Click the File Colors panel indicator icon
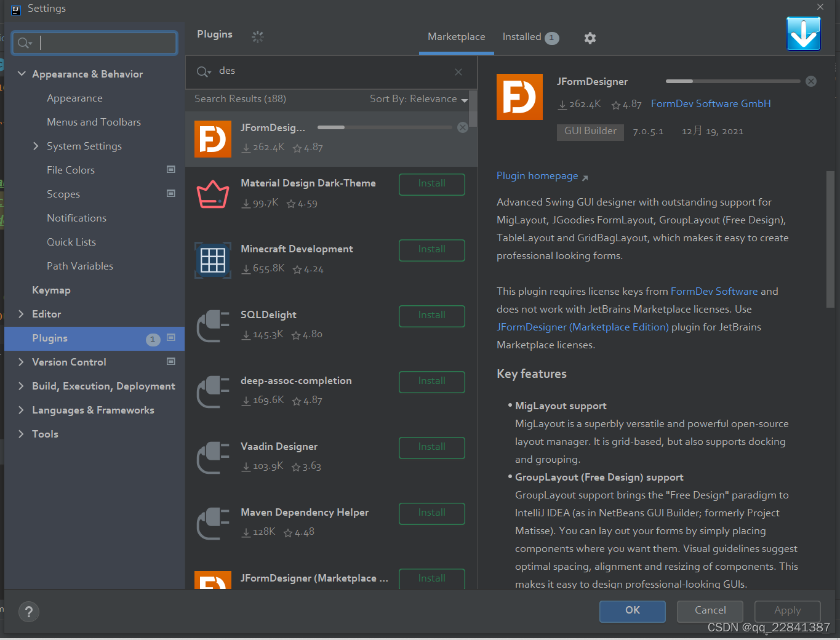The height and width of the screenshot is (640, 840). click(x=170, y=169)
